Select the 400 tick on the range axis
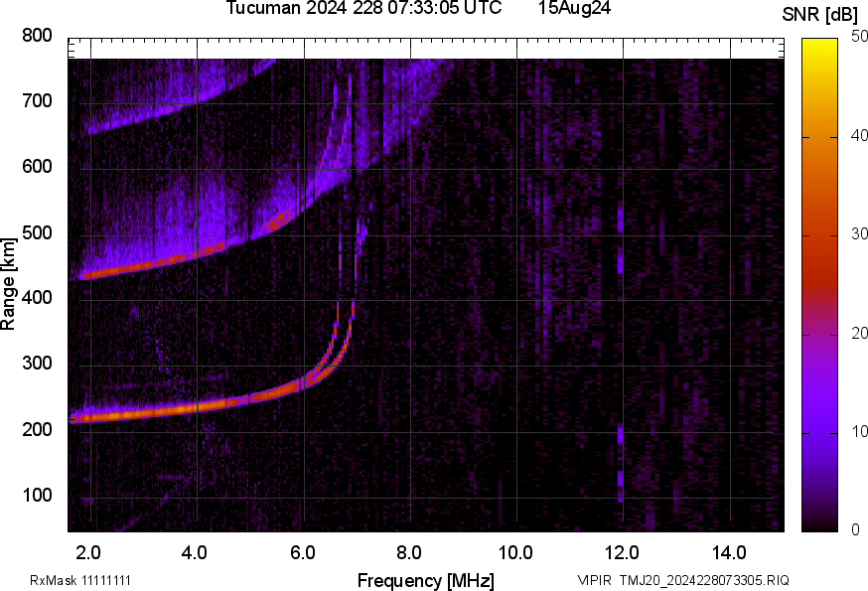This screenshot has width=868, height=591. (37, 299)
